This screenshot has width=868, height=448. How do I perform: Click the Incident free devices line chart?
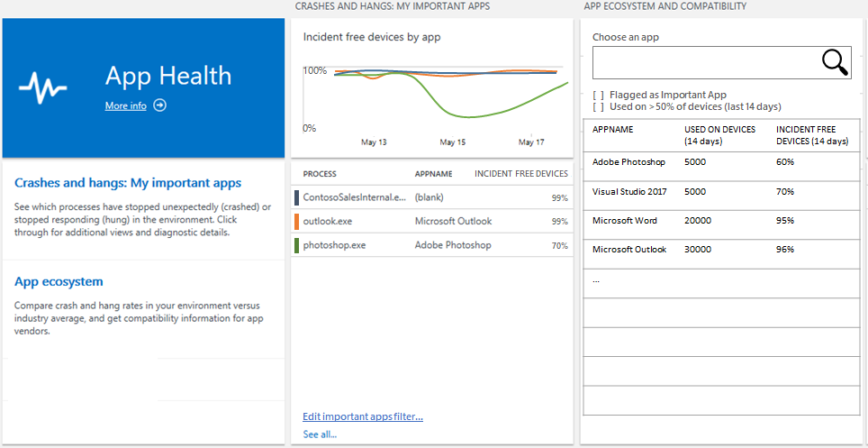pos(432,99)
